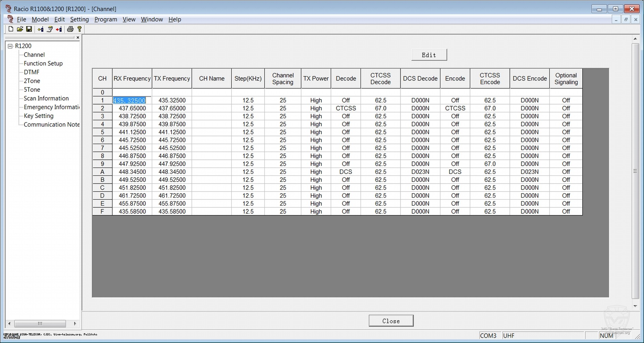Open the Setting menu
644x343 pixels.
79,19
